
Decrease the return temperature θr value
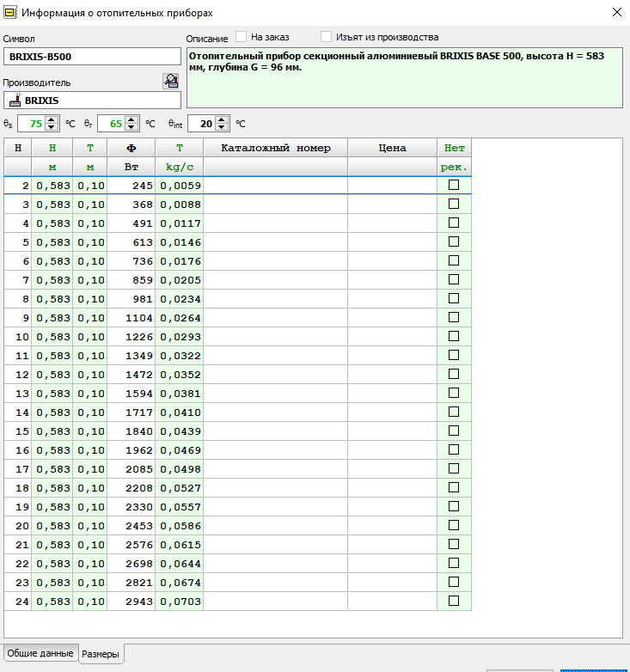click(132, 127)
